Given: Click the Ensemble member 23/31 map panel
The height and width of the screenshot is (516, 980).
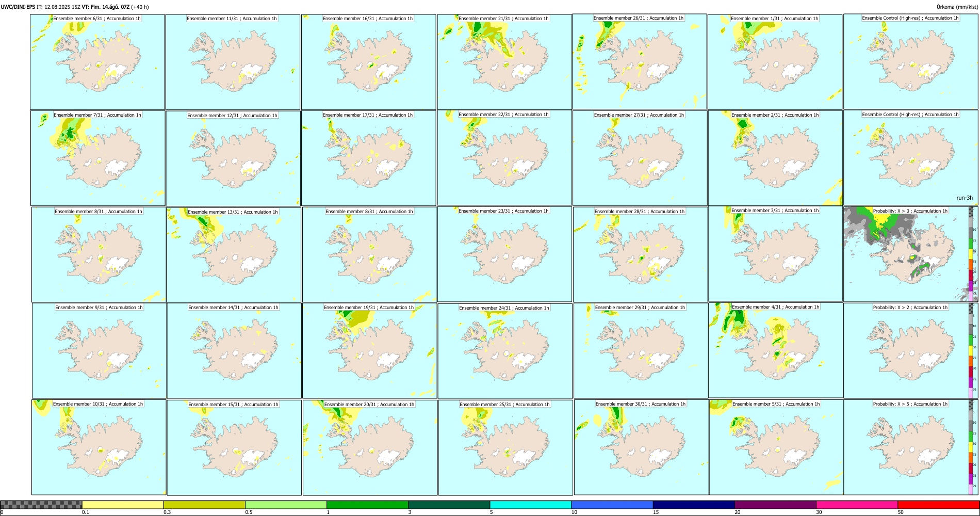Looking at the screenshot, I should click(504, 254).
